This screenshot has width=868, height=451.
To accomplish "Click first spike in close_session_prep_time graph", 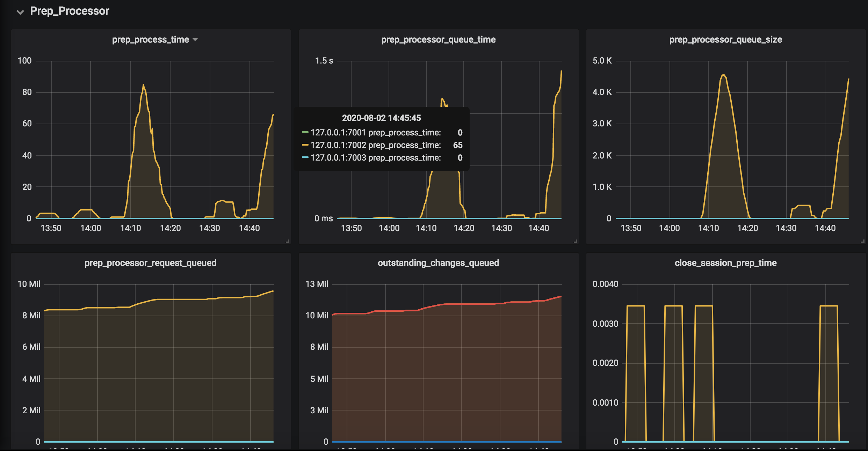I will pos(635,306).
